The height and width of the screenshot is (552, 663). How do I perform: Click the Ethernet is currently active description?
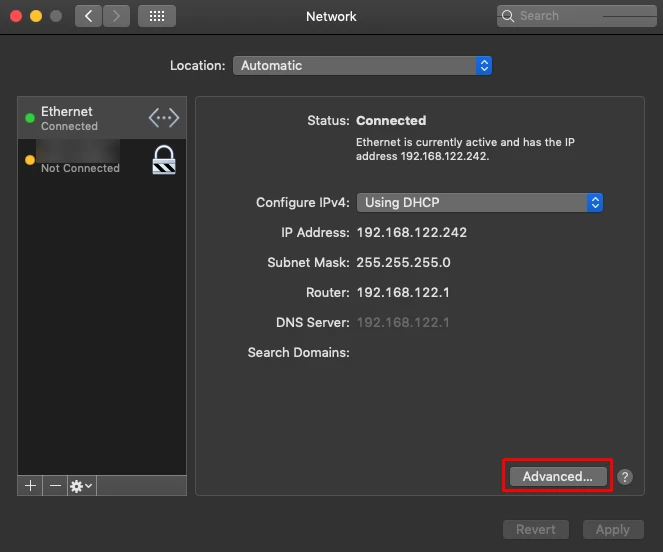tap(465, 149)
